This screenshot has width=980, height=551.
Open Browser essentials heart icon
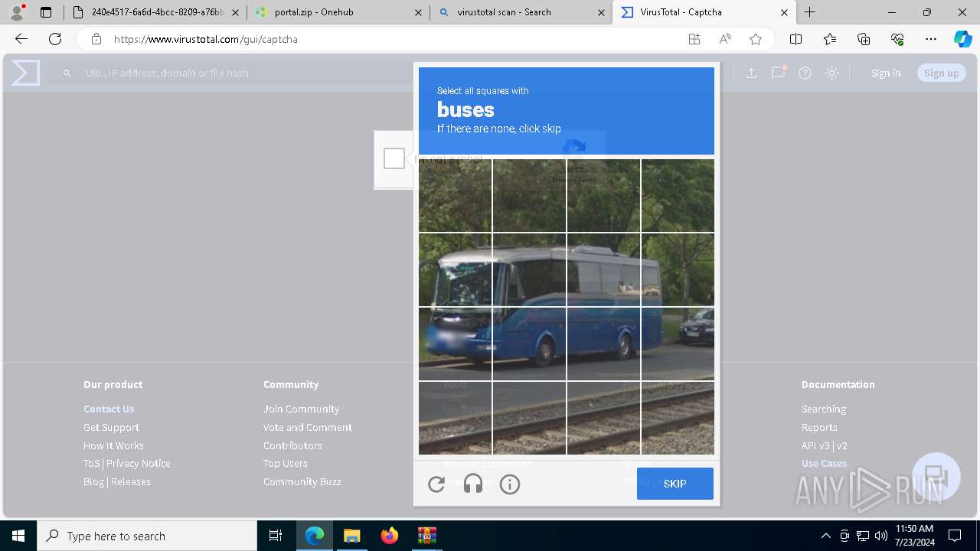(x=897, y=39)
